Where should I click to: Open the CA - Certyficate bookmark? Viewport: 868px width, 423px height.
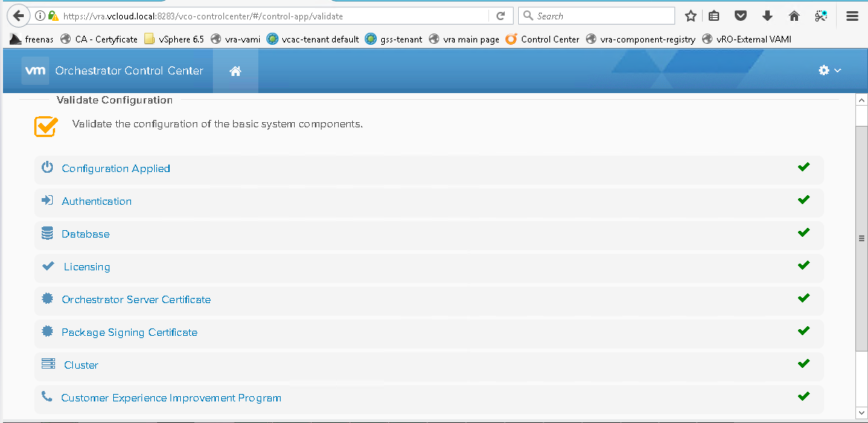[98, 39]
